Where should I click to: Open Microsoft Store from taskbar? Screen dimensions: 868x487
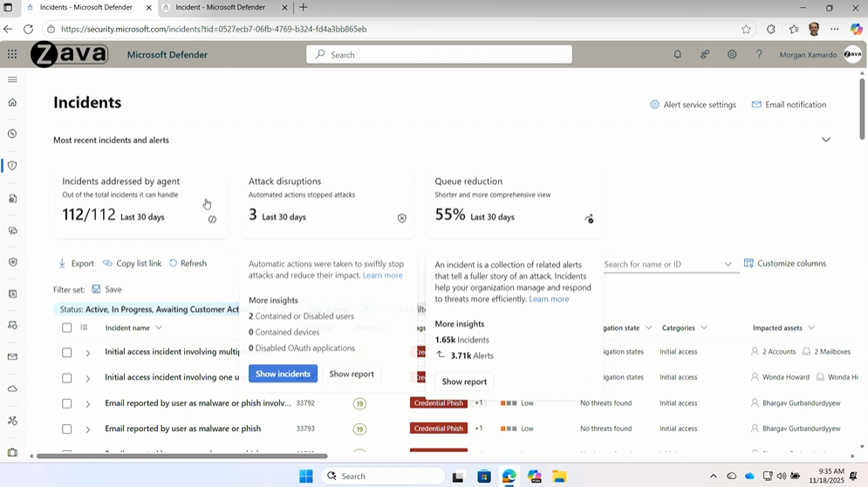(x=484, y=476)
